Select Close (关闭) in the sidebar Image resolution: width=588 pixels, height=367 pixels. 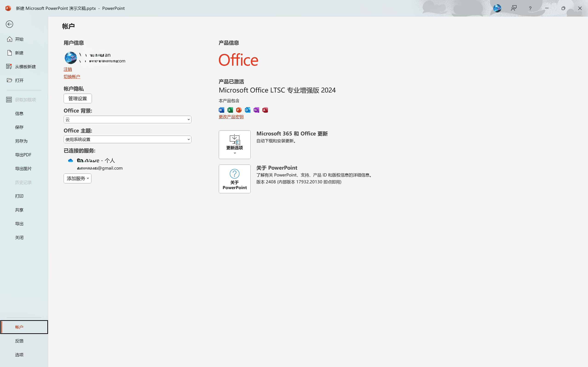tap(24, 237)
